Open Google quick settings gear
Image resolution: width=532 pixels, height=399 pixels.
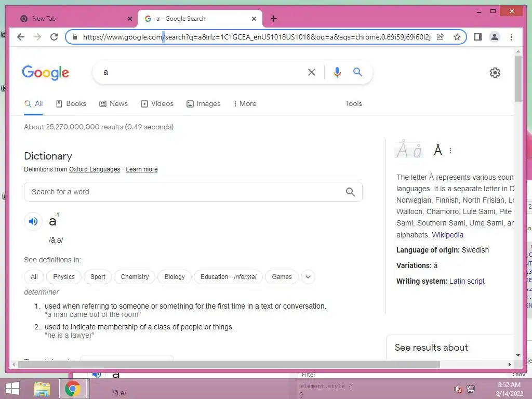[495, 73]
